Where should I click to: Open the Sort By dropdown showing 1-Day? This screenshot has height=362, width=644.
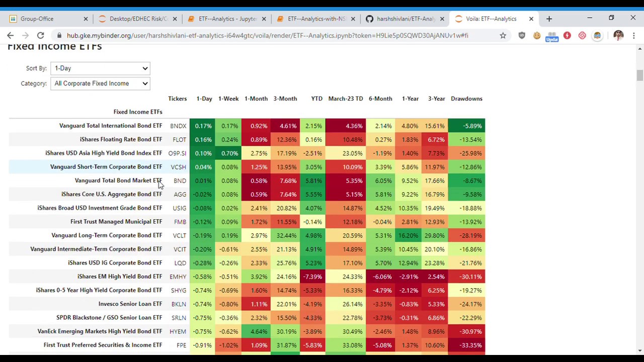pos(101,68)
